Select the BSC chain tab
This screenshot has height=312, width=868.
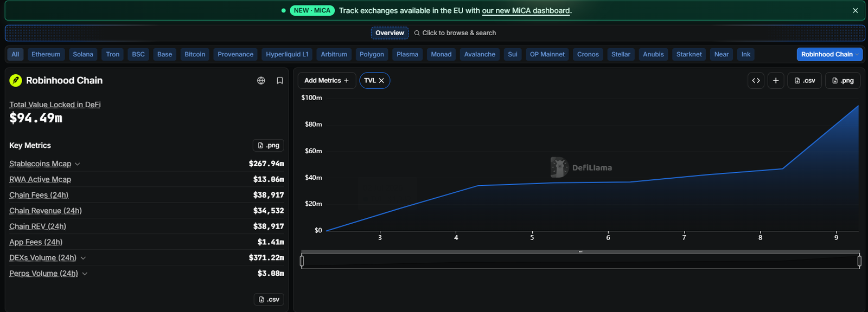138,54
